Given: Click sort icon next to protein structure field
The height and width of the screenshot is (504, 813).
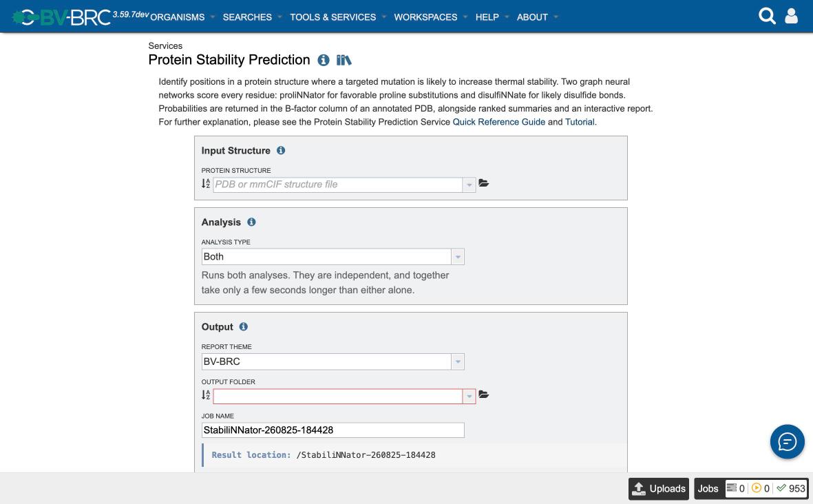Looking at the screenshot, I should (206, 184).
